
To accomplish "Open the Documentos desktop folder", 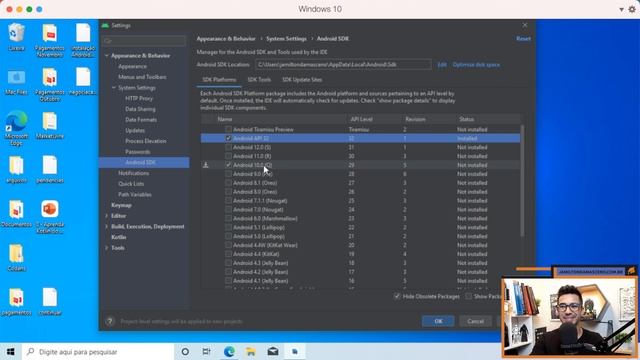I will [16, 213].
